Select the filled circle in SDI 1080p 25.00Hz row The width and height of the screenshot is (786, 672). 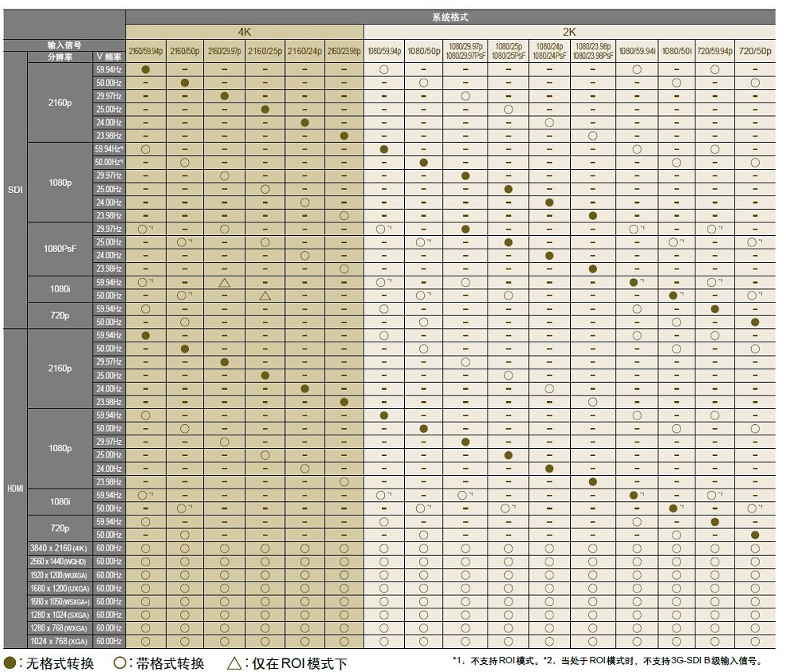(x=508, y=190)
